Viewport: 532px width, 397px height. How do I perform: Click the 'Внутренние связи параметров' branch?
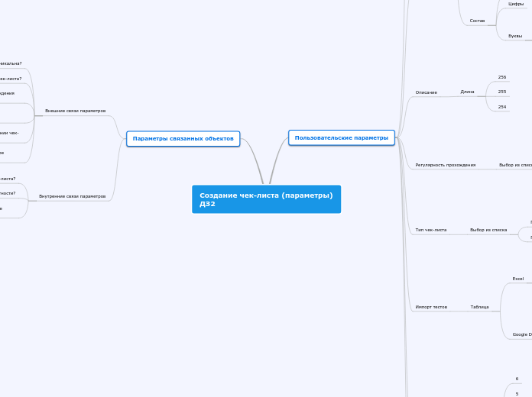[x=73, y=196]
